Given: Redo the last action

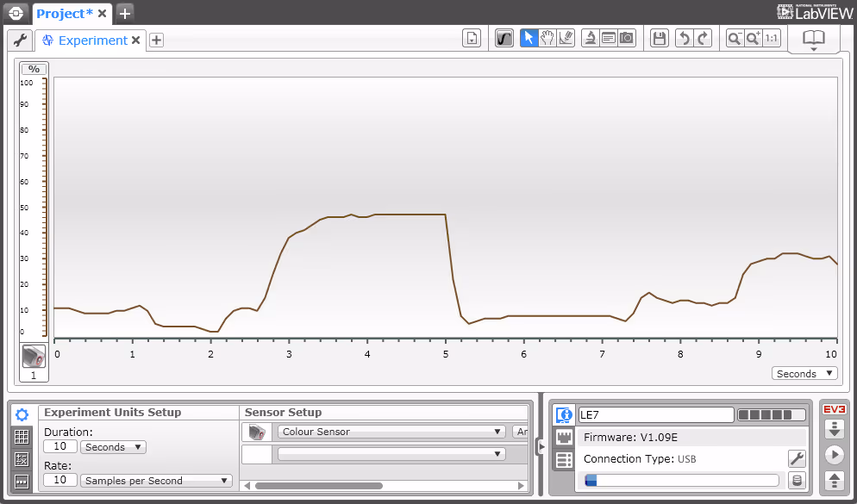Looking at the screenshot, I should [x=703, y=38].
